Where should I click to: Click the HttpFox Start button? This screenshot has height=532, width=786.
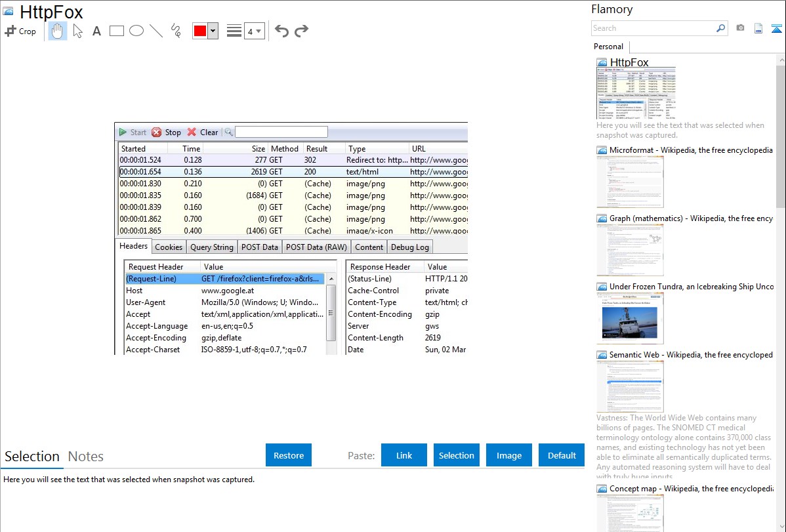[133, 133]
